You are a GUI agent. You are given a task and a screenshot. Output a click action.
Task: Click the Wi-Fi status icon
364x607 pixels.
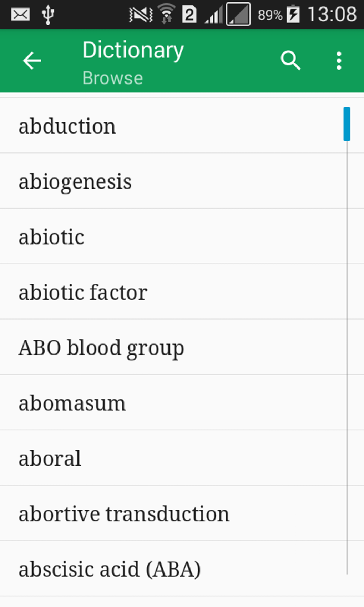coord(166,14)
